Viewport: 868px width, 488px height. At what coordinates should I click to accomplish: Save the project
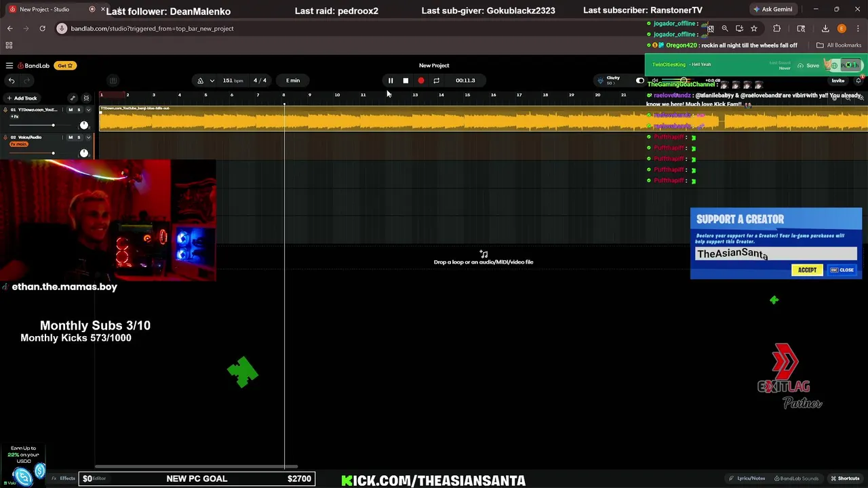809,66
